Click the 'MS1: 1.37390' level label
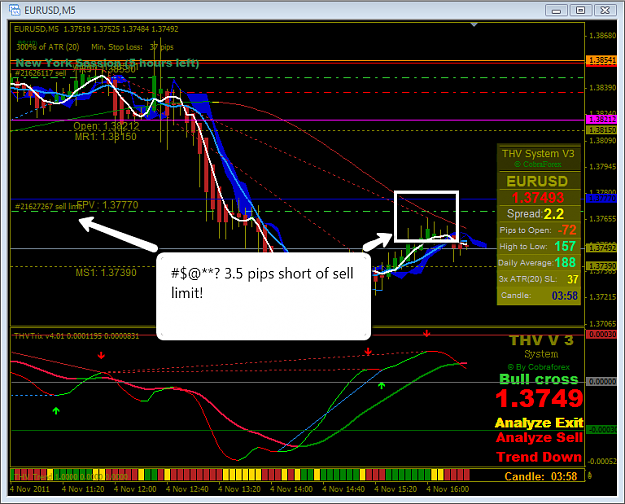Screen dimensions: 625x504 click(106, 273)
